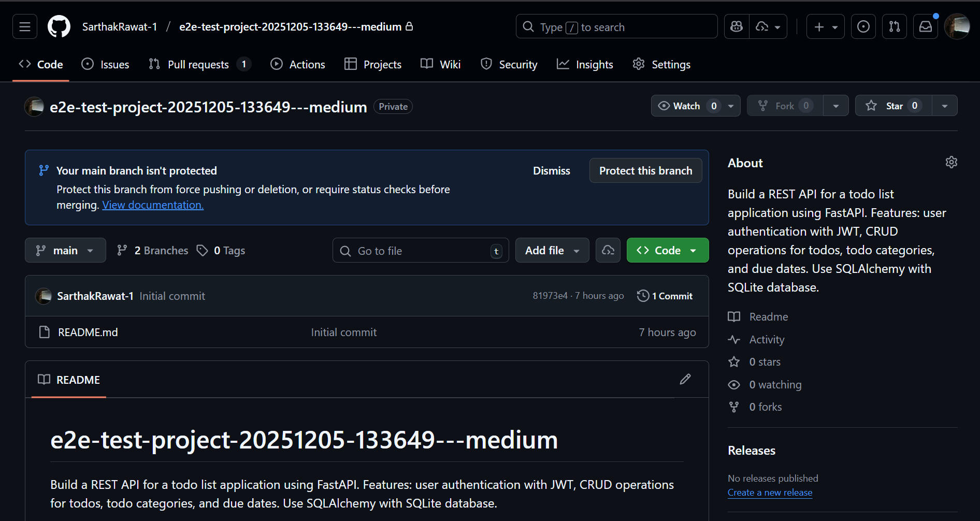Viewport: 980px width, 521px height.
Task: Click Protect this branch button
Action: 646,170
